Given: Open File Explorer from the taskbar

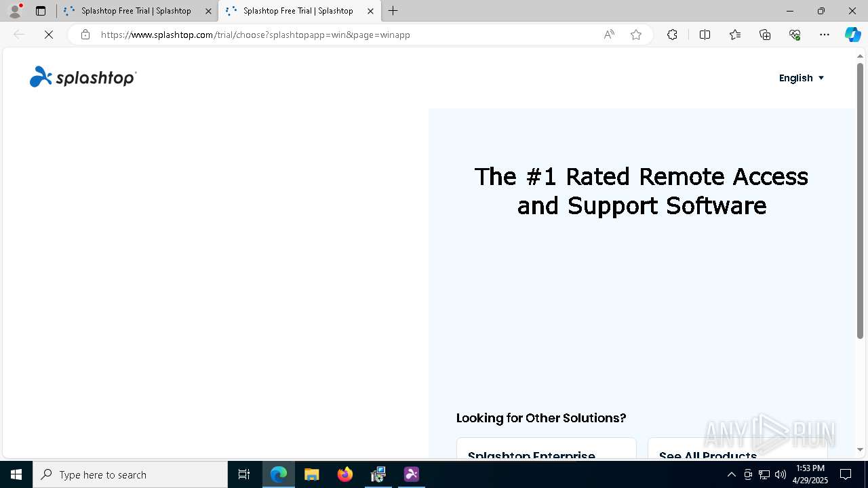Looking at the screenshot, I should (312, 474).
